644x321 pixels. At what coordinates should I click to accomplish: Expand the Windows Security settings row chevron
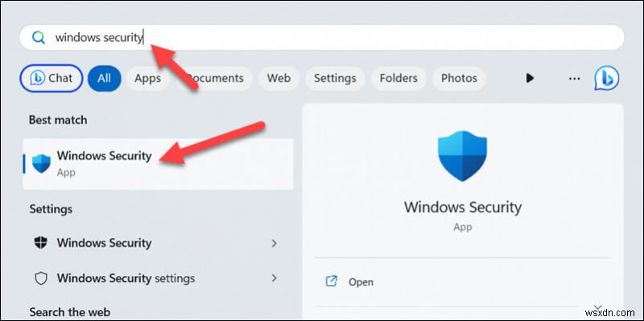click(x=275, y=278)
